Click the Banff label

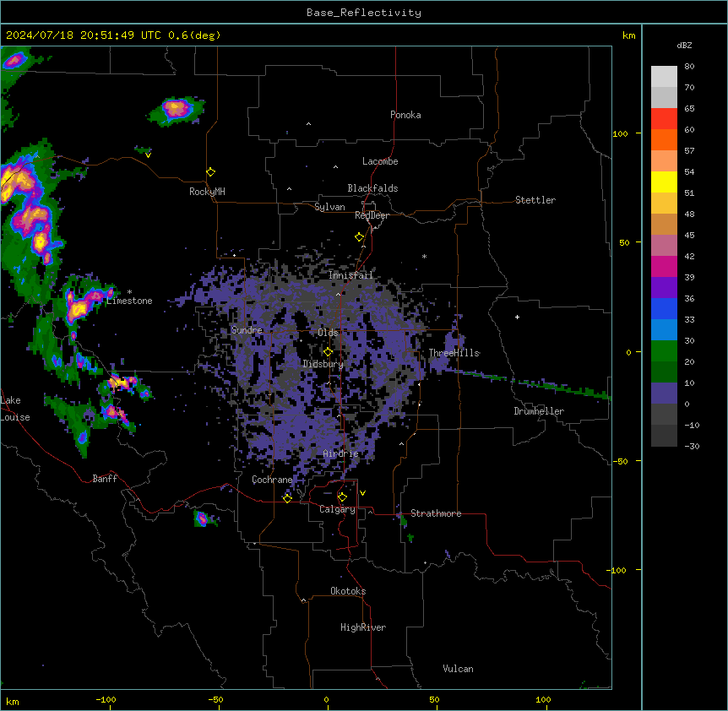(x=105, y=479)
